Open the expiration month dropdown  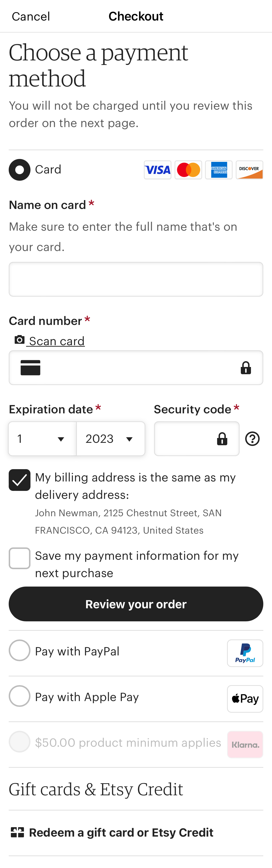tap(43, 438)
